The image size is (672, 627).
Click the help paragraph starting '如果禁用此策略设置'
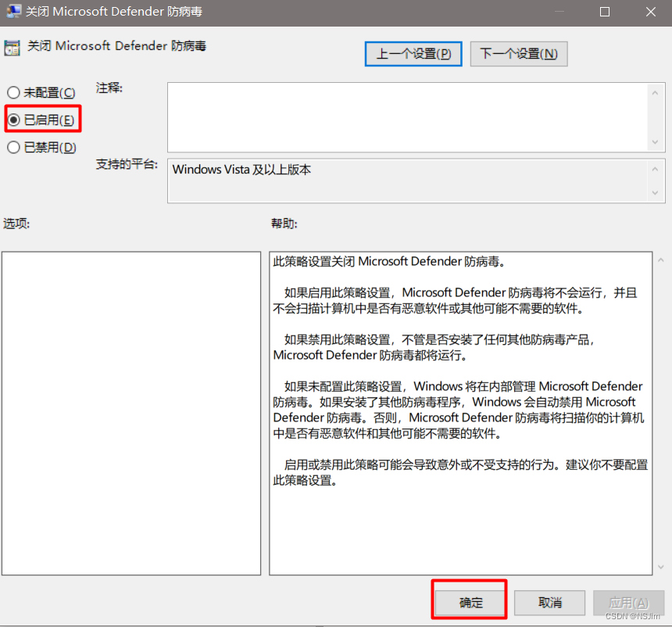coord(434,347)
